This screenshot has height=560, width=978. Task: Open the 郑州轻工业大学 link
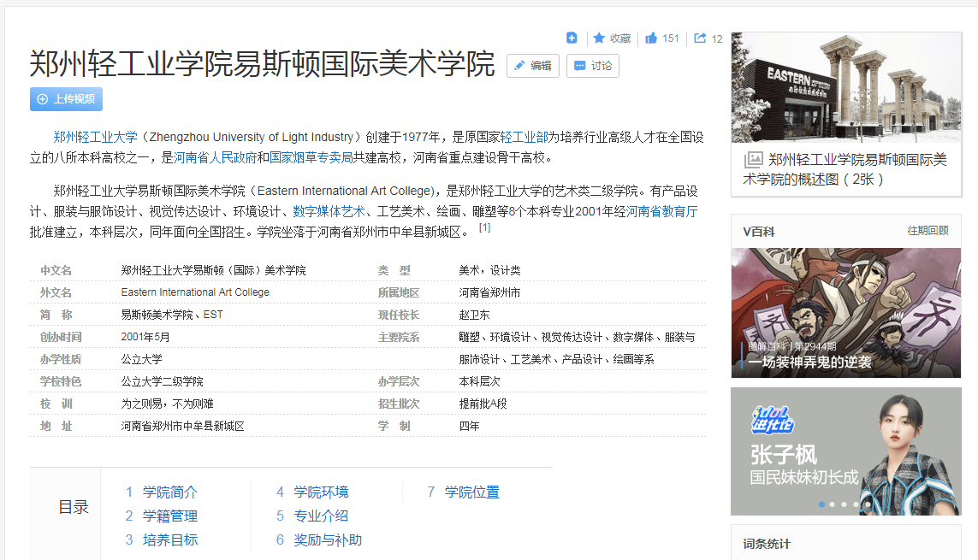click(96, 137)
